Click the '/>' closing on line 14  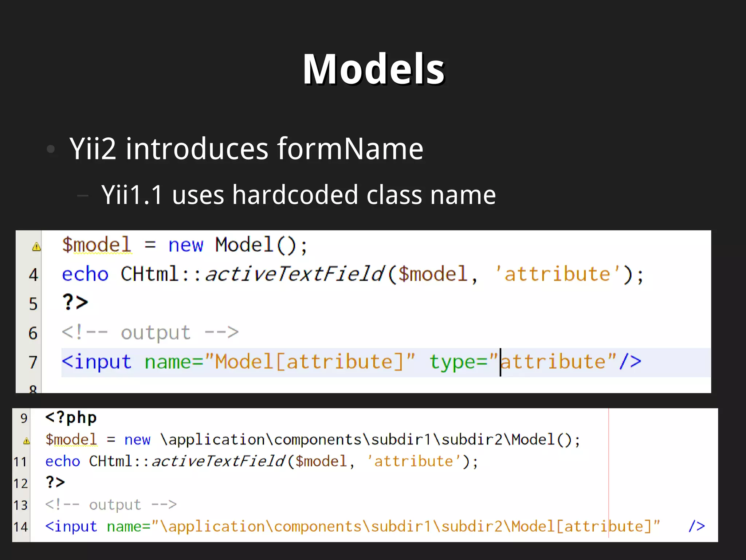(x=696, y=526)
